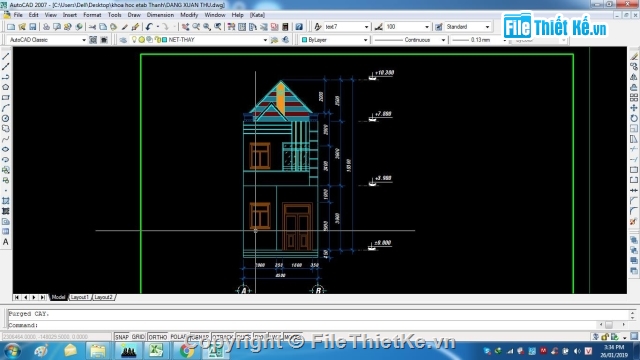Click the first-tab navigation arrow button

pyautogui.click(x=16, y=297)
